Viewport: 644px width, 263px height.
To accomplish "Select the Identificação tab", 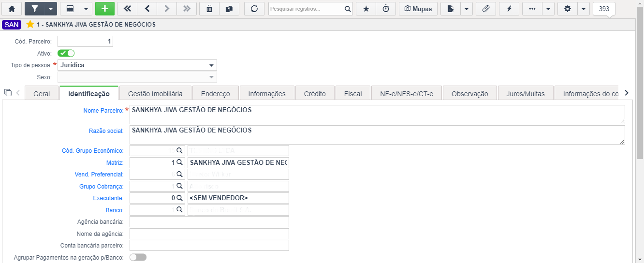I will 89,94.
